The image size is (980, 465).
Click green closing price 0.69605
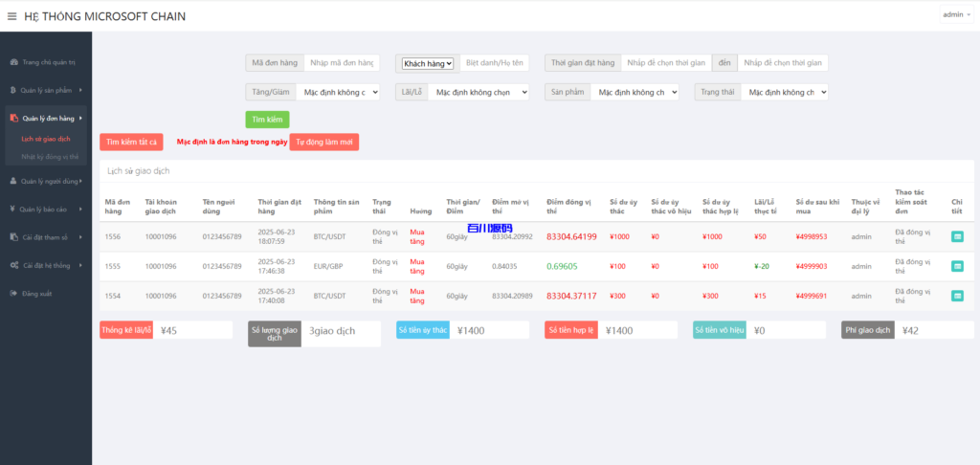562,266
